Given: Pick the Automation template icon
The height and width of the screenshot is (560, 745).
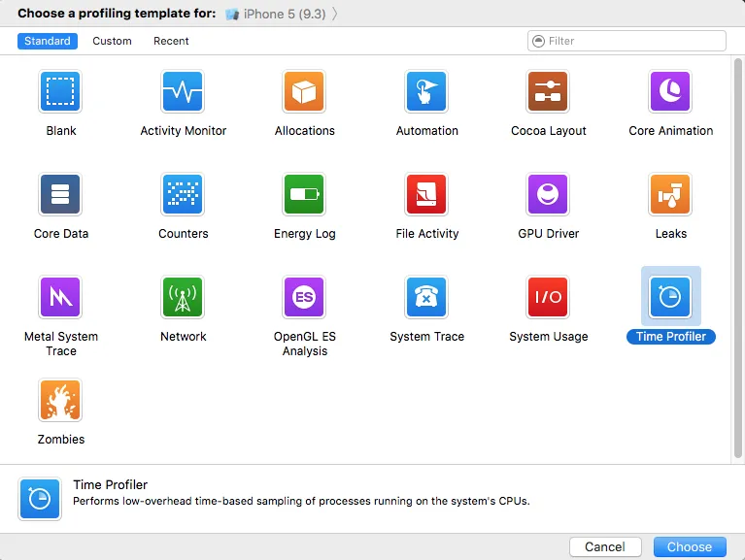Looking at the screenshot, I should (x=426, y=91).
